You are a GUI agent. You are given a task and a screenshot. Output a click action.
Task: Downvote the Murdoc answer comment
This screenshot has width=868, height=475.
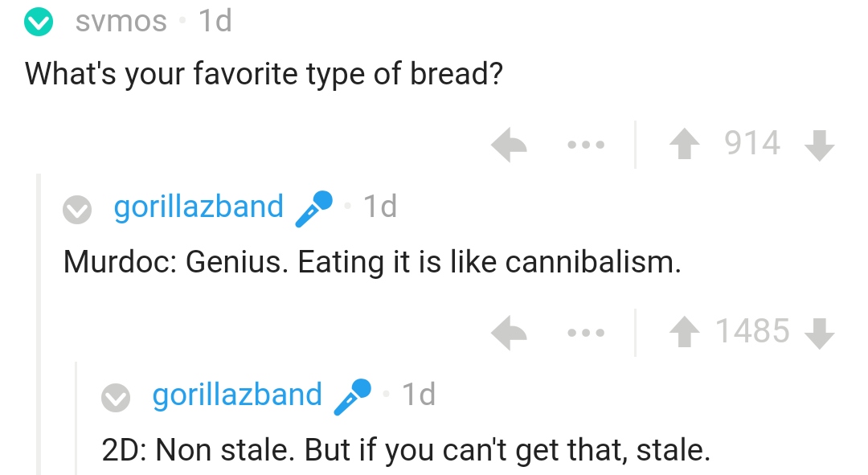pyautogui.click(x=819, y=332)
